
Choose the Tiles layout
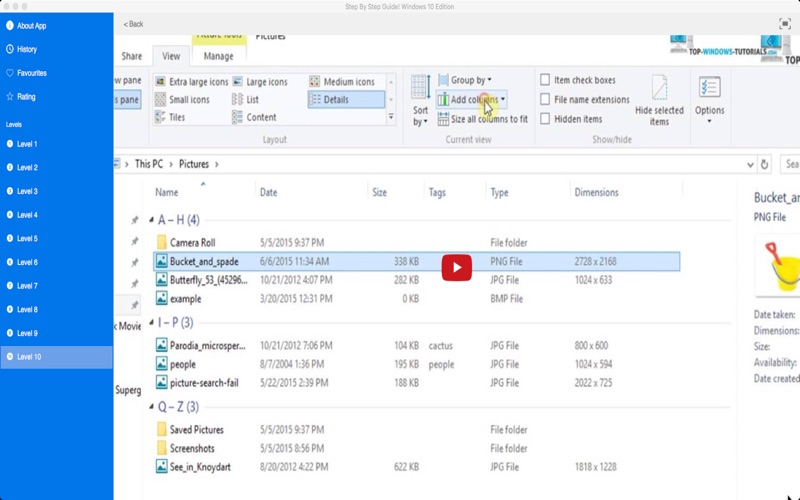tap(170, 117)
